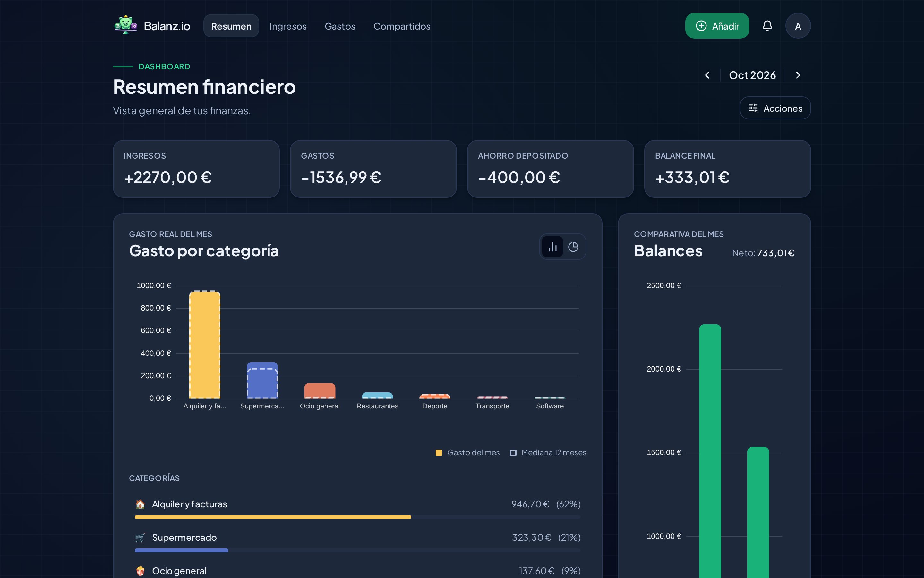The height and width of the screenshot is (578, 924).
Task: Go to the previous month with left chevron
Action: tap(707, 75)
